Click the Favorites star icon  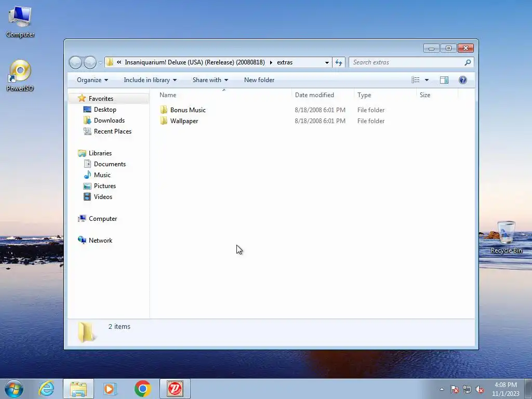82,98
